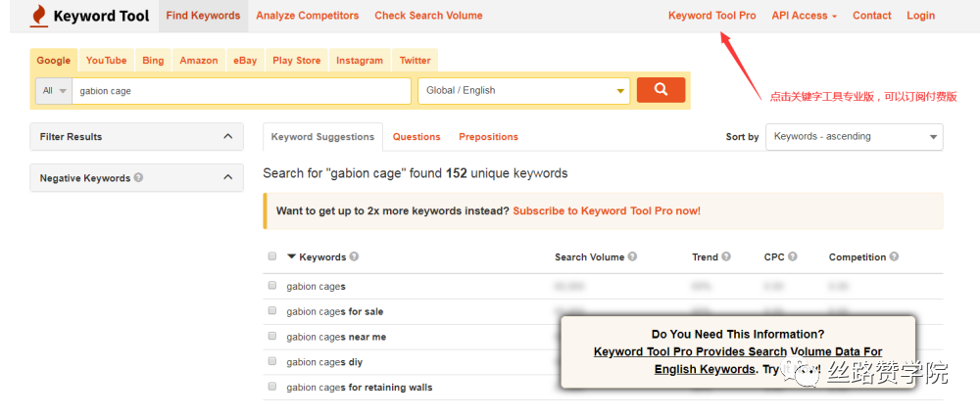This screenshot has height=416, width=980.
Task: Open Find Keywords in top navigation
Action: [x=203, y=16]
